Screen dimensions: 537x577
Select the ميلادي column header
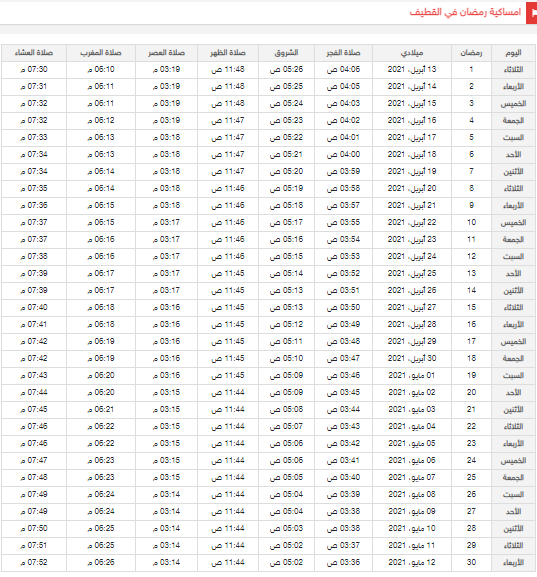click(x=412, y=53)
